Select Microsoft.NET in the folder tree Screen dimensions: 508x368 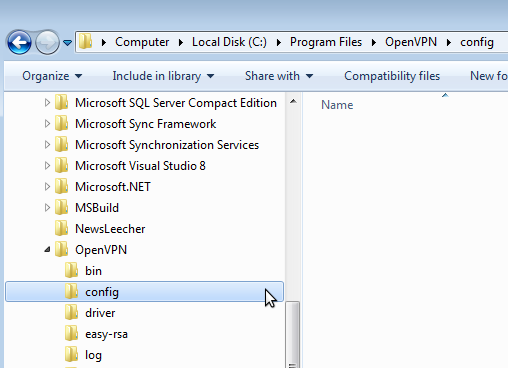point(113,187)
